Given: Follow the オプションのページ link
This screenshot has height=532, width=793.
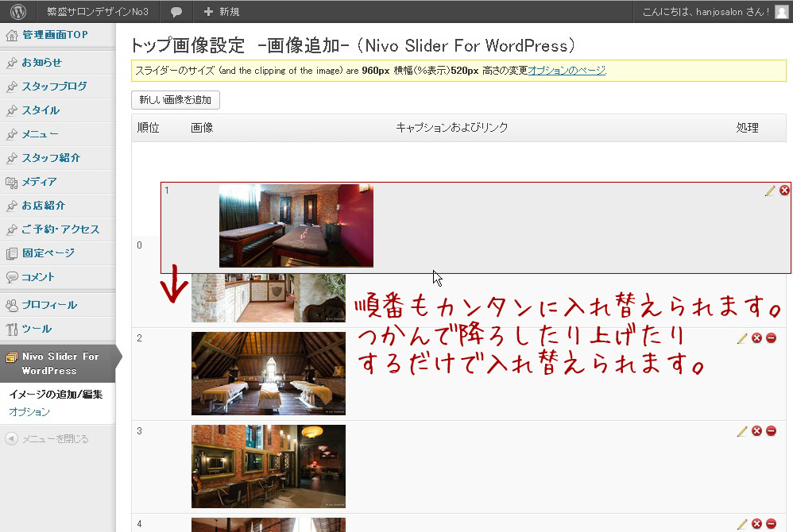Looking at the screenshot, I should click(x=567, y=71).
